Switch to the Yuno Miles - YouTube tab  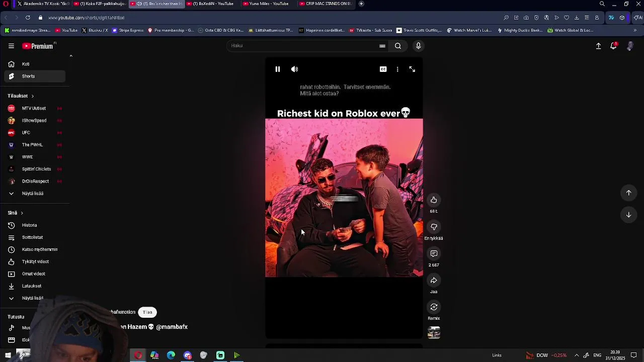pyautogui.click(x=268, y=4)
